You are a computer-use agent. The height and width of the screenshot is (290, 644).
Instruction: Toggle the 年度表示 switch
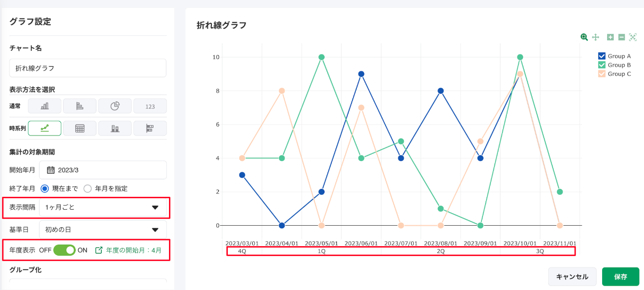click(64, 250)
